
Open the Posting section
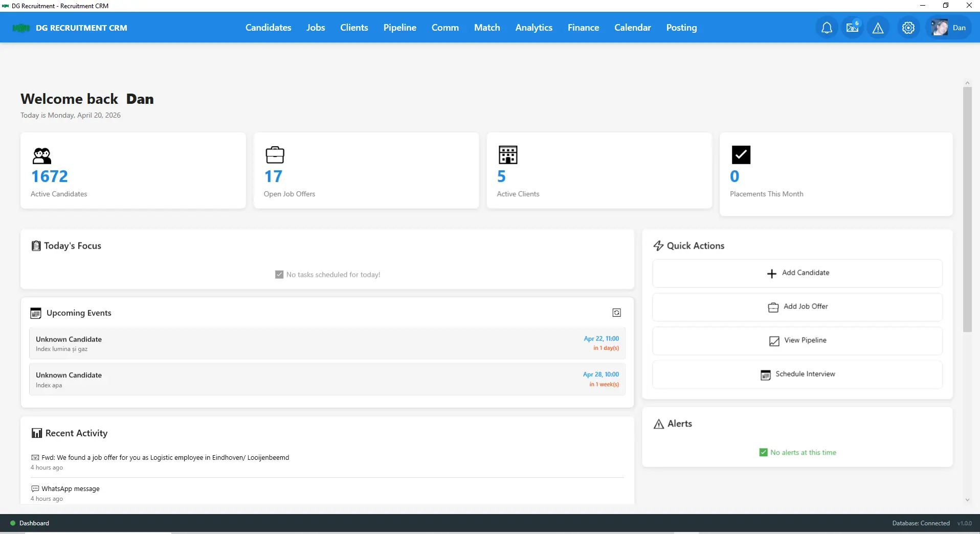(x=681, y=28)
